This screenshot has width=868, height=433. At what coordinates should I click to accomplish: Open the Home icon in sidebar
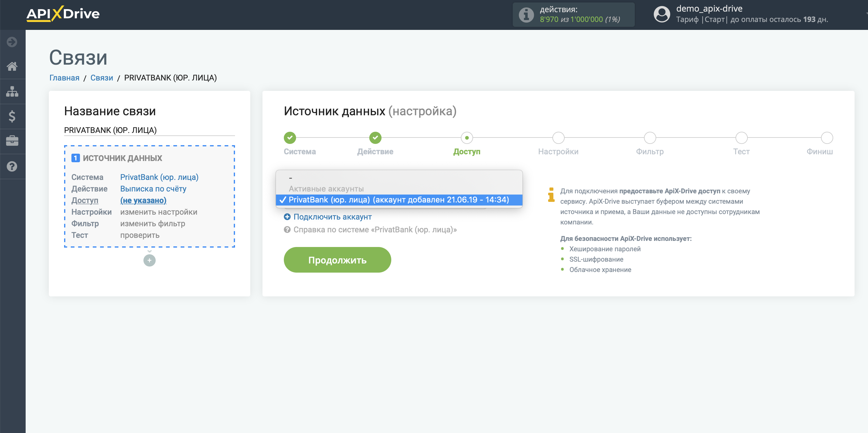(12, 66)
